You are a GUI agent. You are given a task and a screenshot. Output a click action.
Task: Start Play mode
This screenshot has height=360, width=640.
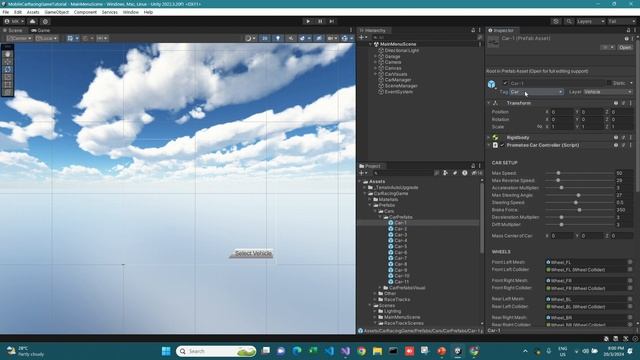coord(308,21)
